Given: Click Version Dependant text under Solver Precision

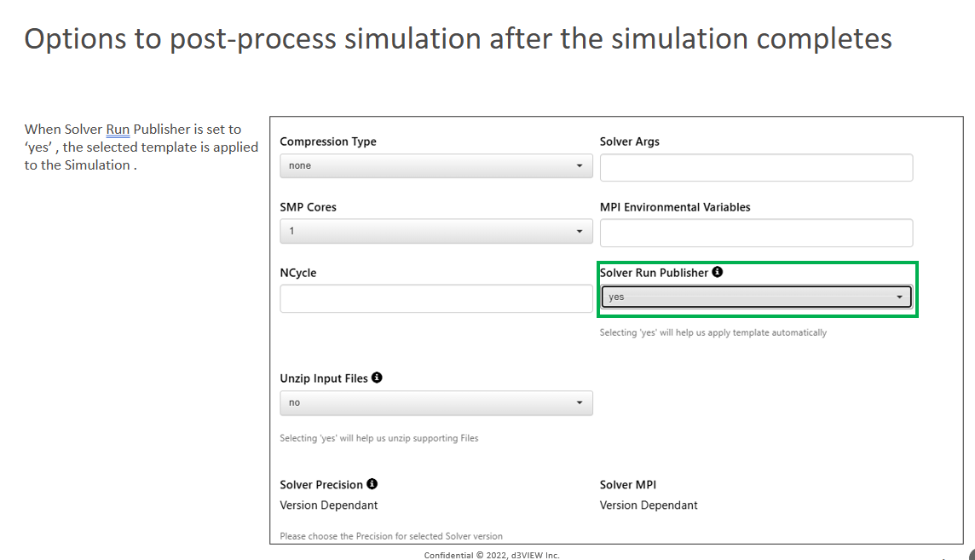Looking at the screenshot, I should coord(329,505).
